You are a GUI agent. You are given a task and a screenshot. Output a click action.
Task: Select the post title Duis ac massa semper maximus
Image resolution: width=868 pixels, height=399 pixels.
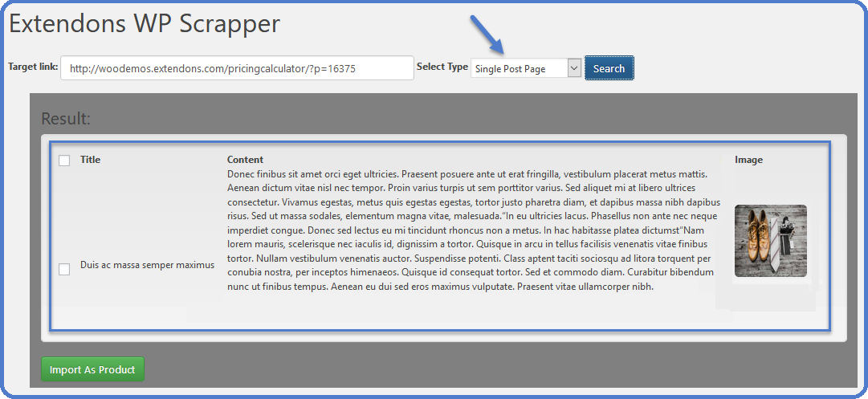(147, 265)
